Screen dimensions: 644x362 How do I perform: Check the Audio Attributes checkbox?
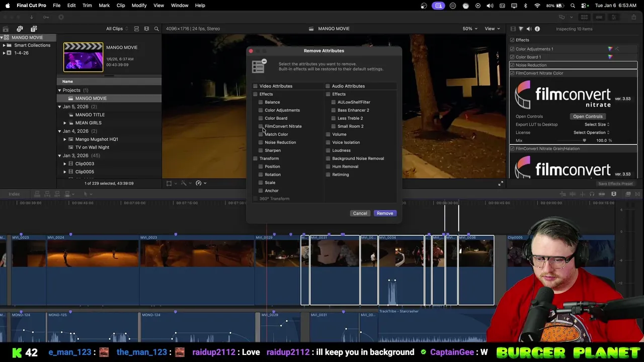tap(328, 86)
